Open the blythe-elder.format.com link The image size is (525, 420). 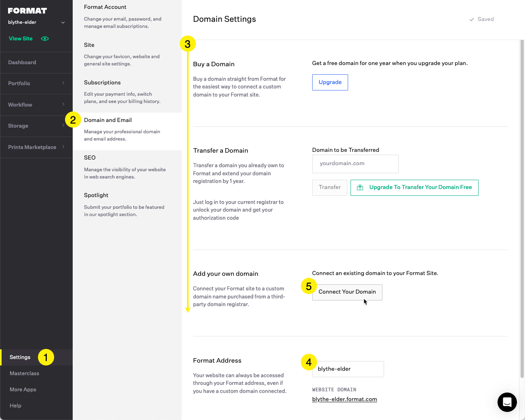click(344, 399)
